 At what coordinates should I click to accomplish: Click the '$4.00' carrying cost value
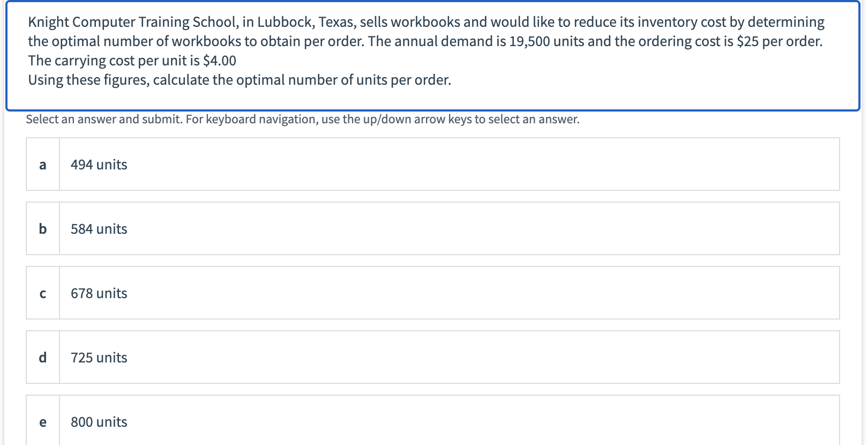pos(220,61)
